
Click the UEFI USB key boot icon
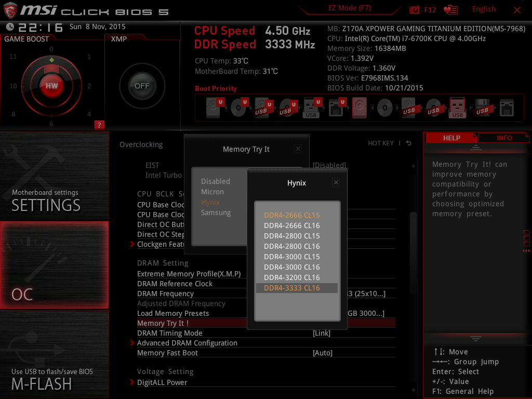click(312, 108)
